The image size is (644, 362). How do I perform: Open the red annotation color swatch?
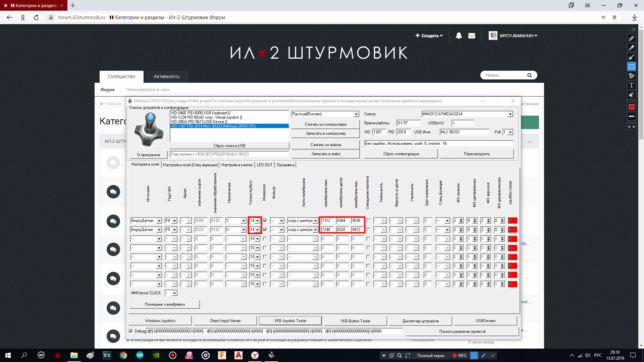pyautogui.click(x=631, y=107)
